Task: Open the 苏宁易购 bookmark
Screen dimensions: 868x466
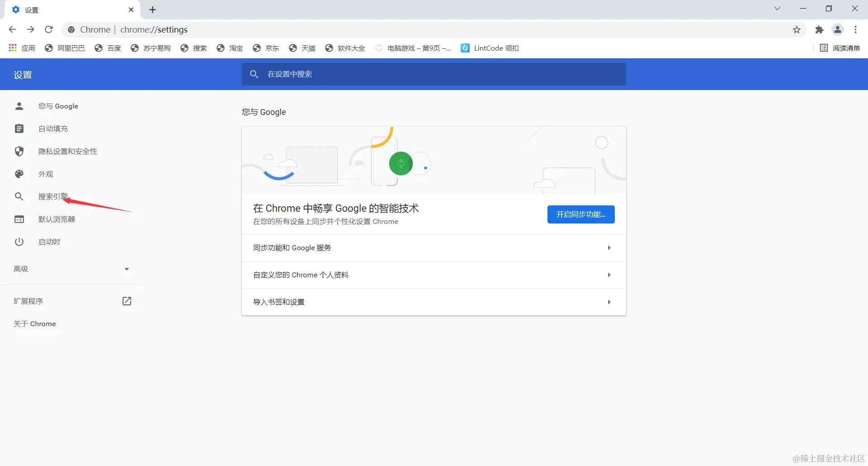Action: 151,48
